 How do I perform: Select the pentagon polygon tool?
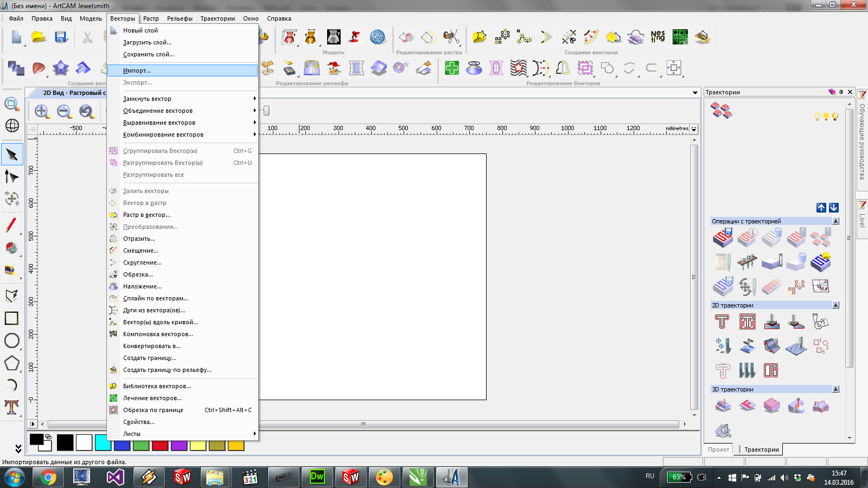click(12, 363)
